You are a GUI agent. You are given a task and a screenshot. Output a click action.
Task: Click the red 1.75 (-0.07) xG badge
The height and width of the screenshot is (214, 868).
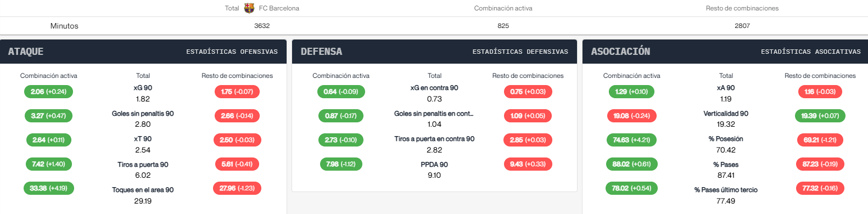pos(237,92)
